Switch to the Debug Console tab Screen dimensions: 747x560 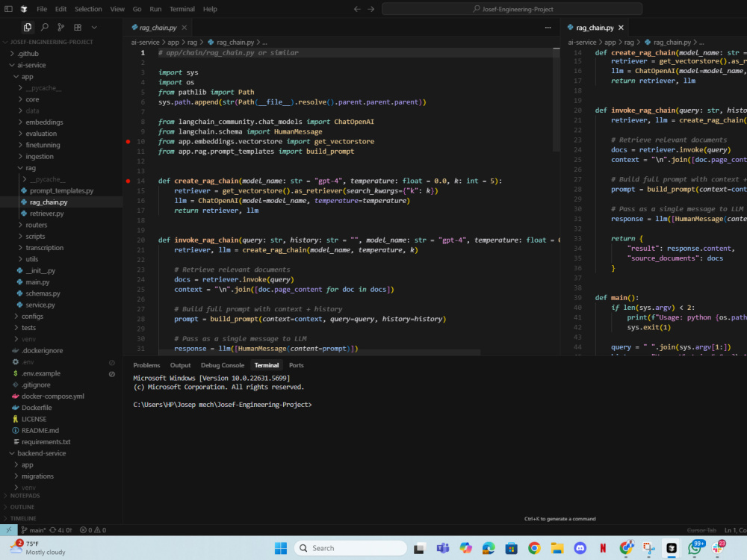(x=223, y=365)
